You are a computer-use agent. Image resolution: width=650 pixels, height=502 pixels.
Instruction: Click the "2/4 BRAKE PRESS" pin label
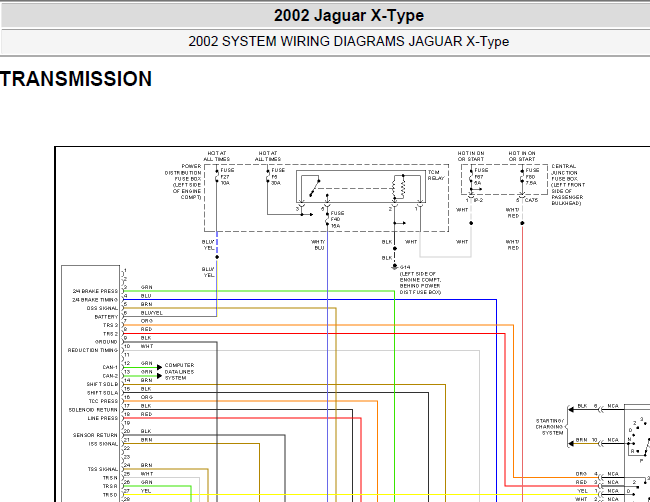click(x=95, y=291)
